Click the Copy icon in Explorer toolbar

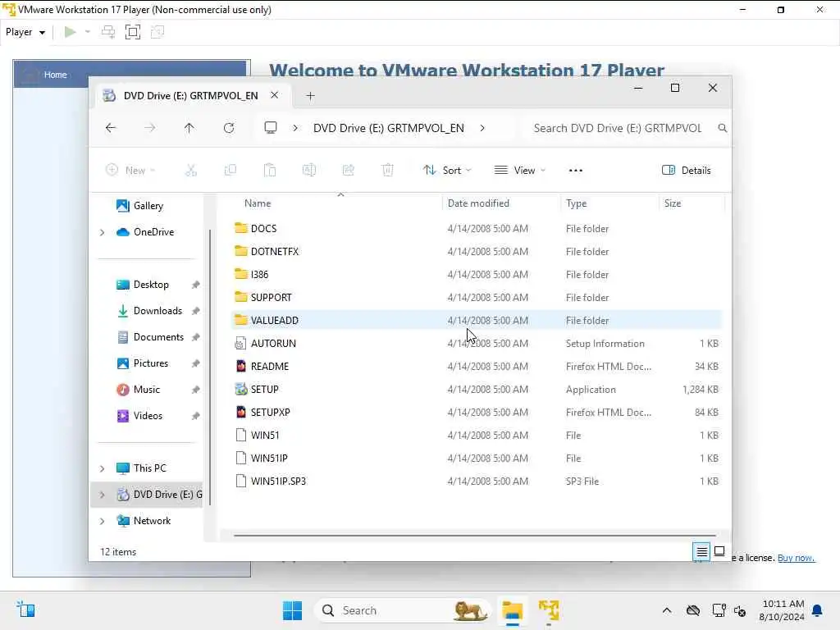click(x=231, y=171)
